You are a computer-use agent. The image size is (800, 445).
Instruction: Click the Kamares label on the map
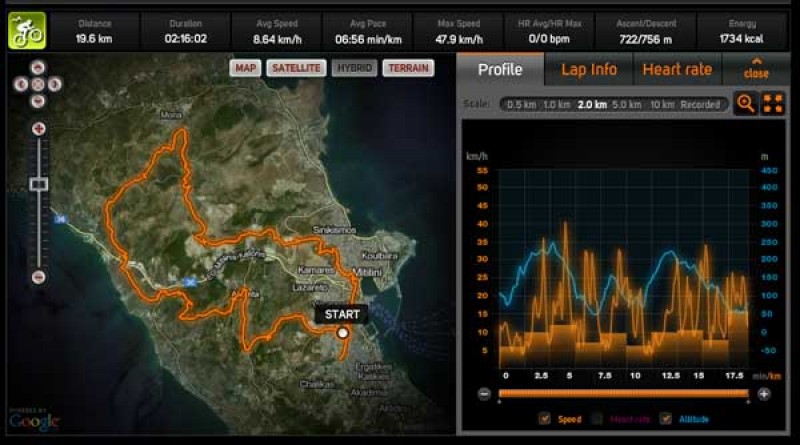point(316,270)
